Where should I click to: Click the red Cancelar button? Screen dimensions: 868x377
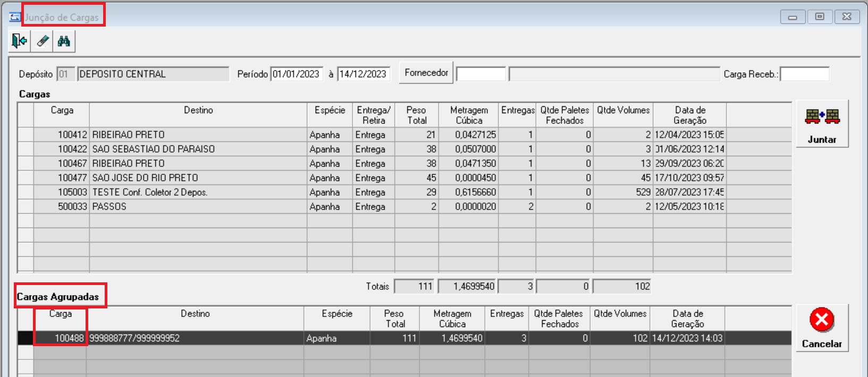click(x=822, y=328)
